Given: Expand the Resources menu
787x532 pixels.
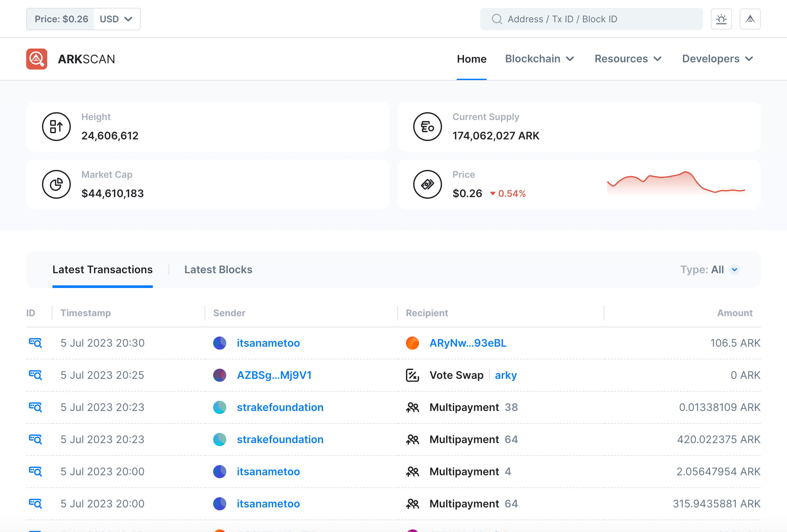Looking at the screenshot, I should (628, 59).
